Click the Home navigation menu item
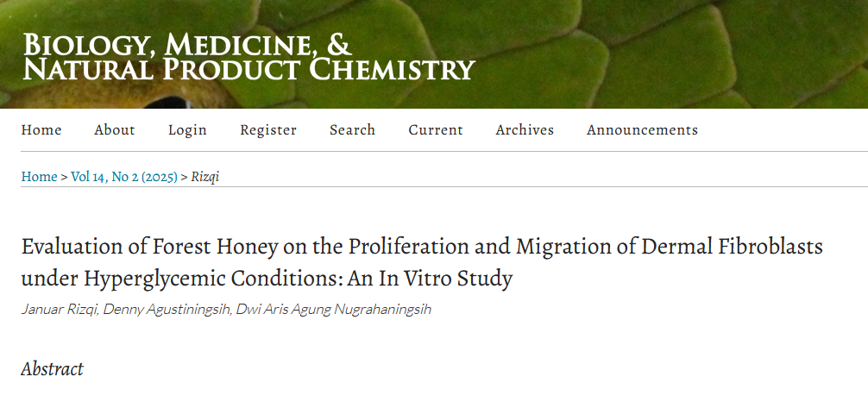868x408 pixels. [x=41, y=130]
